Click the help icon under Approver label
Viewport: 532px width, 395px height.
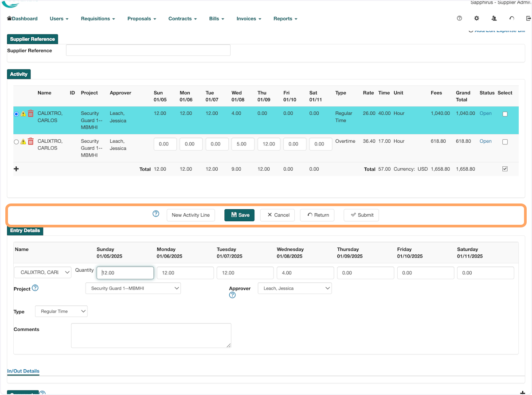tap(232, 295)
